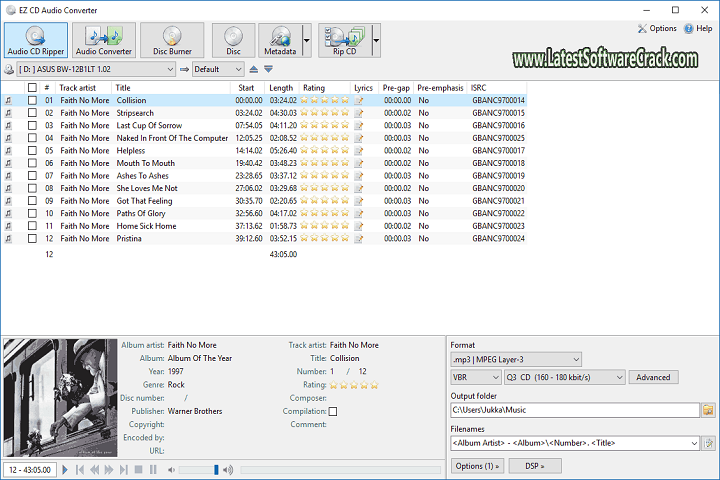The height and width of the screenshot is (480, 720).
Task: Eject the disc with eject icon
Action: click(253, 69)
